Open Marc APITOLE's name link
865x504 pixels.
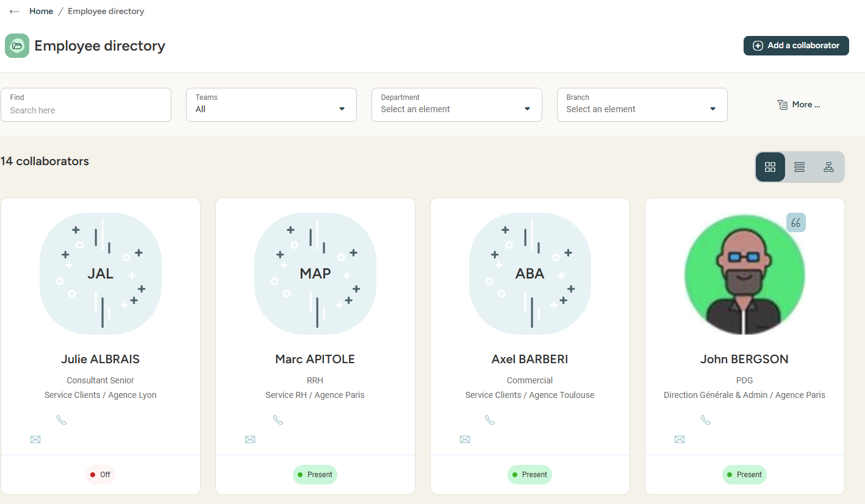tap(315, 360)
